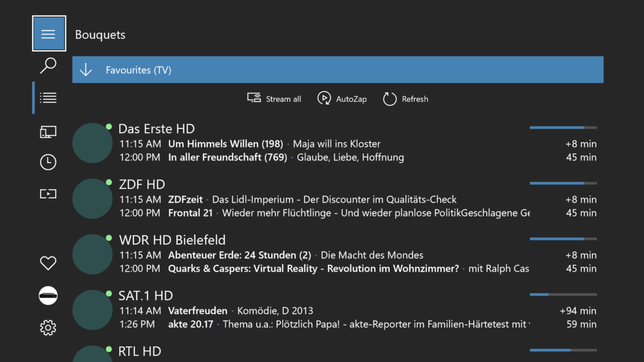This screenshot has height=362, width=644.
Task: Select the bouquets list icon
Action: 48,98
